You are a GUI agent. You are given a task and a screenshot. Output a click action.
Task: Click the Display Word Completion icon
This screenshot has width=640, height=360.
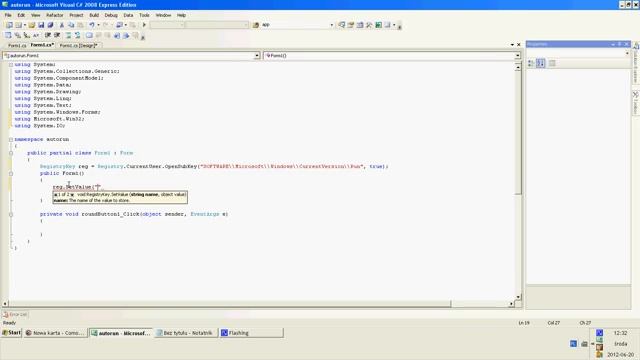pyautogui.click(x=36, y=36)
